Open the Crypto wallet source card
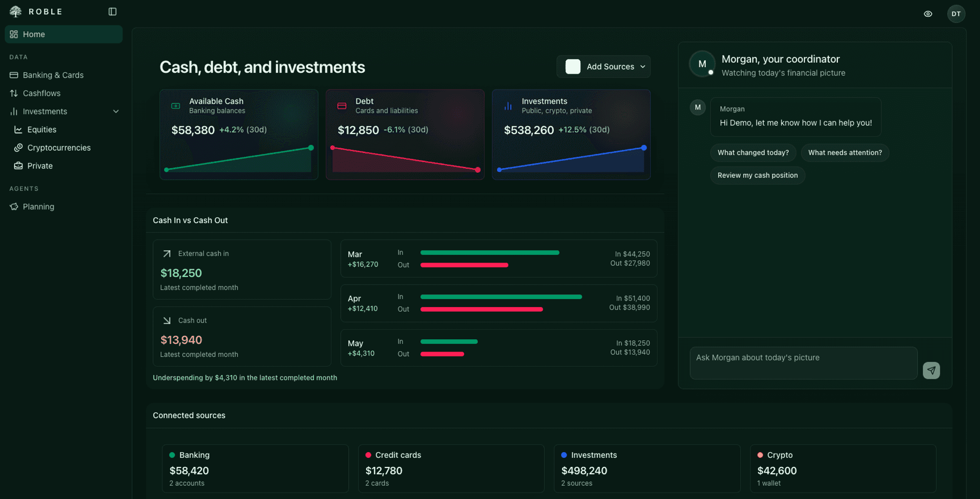980x499 pixels. 843,468
